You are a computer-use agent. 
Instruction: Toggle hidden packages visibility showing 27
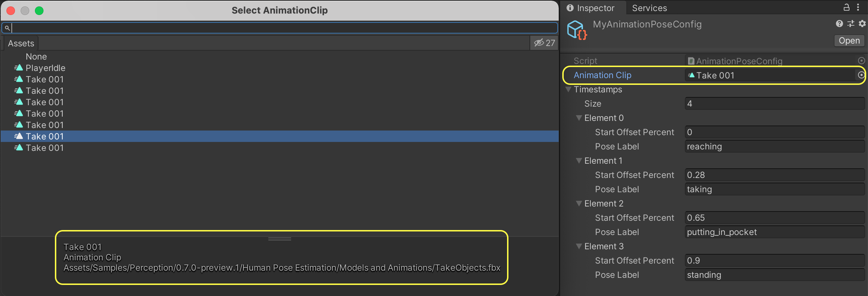click(544, 43)
